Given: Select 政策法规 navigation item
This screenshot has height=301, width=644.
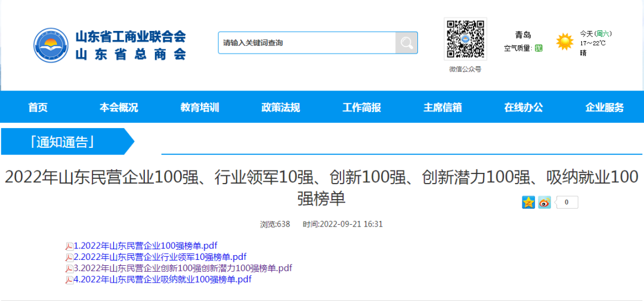Looking at the screenshot, I should click(280, 108).
